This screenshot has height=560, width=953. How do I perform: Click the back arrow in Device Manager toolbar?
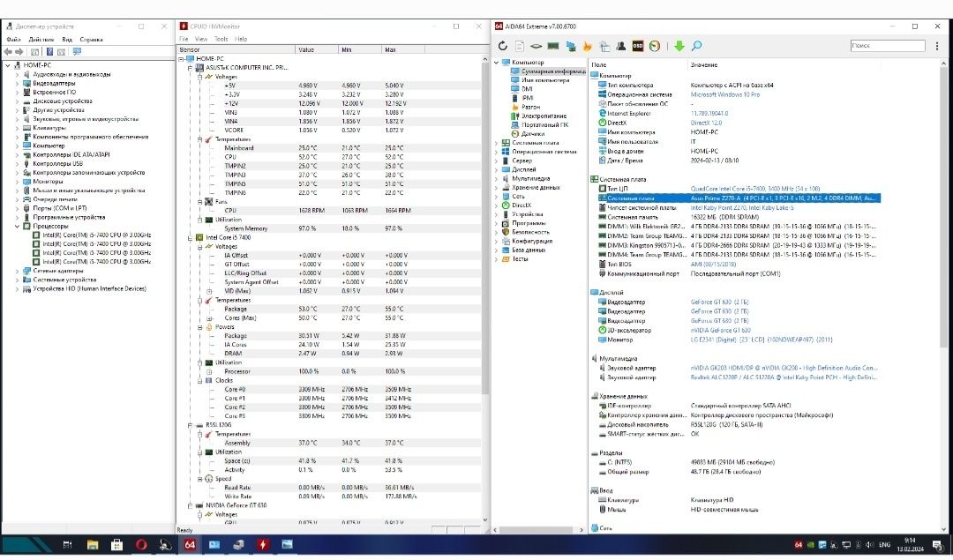pos(9,52)
